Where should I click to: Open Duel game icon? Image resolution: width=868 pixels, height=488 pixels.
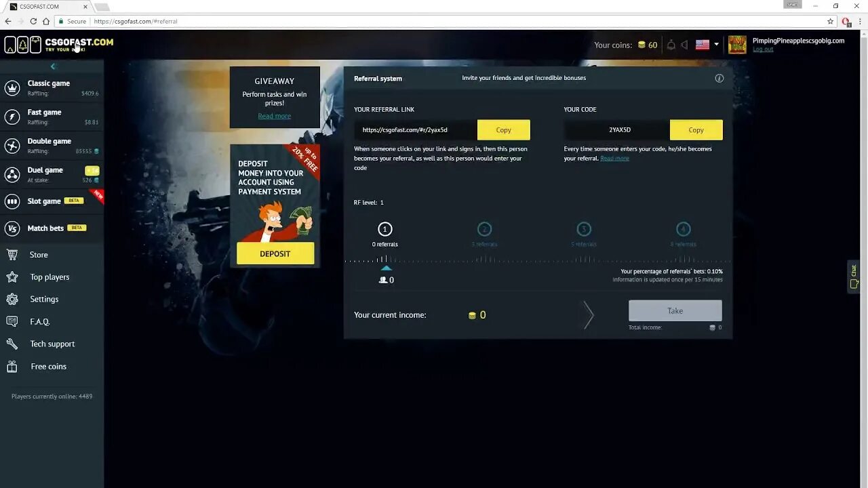pyautogui.click(x=12, y=175)
